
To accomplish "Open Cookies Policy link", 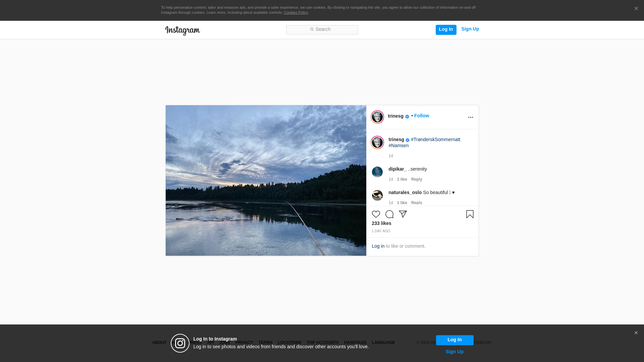I will (296, 12).
